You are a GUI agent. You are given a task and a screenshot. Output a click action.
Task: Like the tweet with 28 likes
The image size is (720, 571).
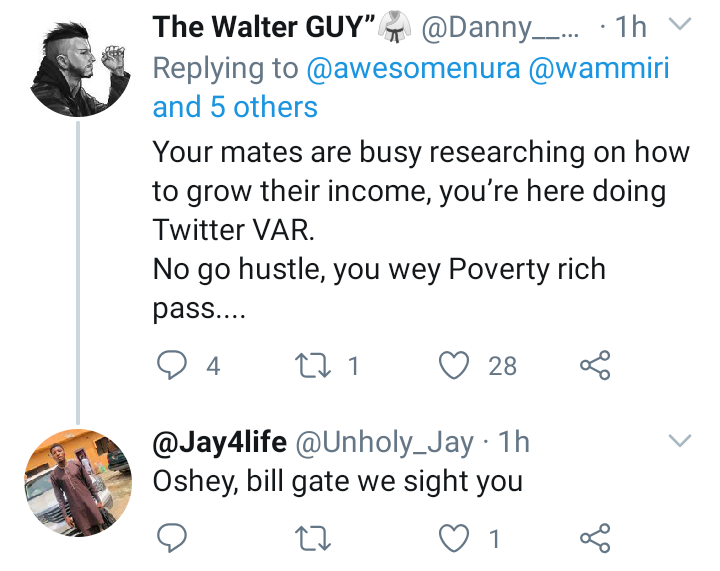[456, 366]
